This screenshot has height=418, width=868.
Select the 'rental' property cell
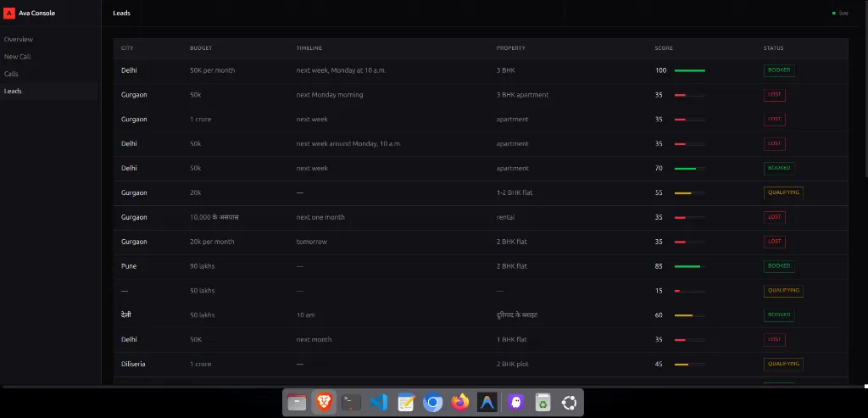505,217
